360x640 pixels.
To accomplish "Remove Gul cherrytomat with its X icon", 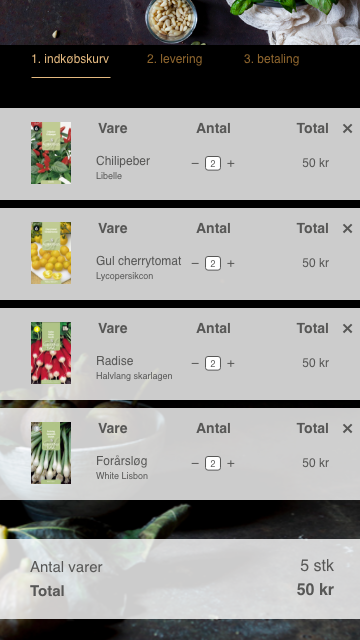I will [347, 229].
